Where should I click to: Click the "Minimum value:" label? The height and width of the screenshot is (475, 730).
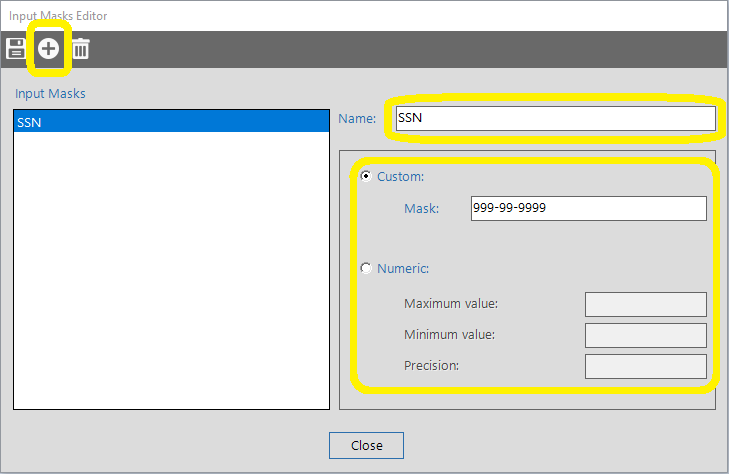[450, 335]
